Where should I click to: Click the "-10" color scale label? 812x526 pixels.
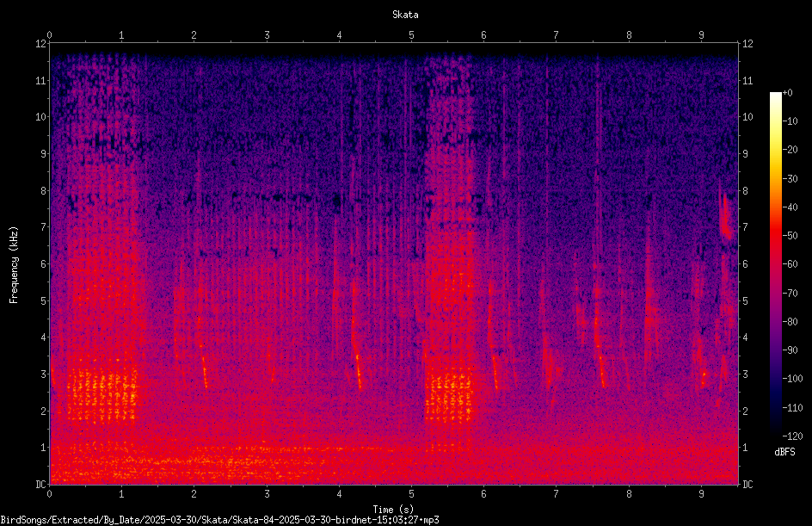tap(790, 121)
